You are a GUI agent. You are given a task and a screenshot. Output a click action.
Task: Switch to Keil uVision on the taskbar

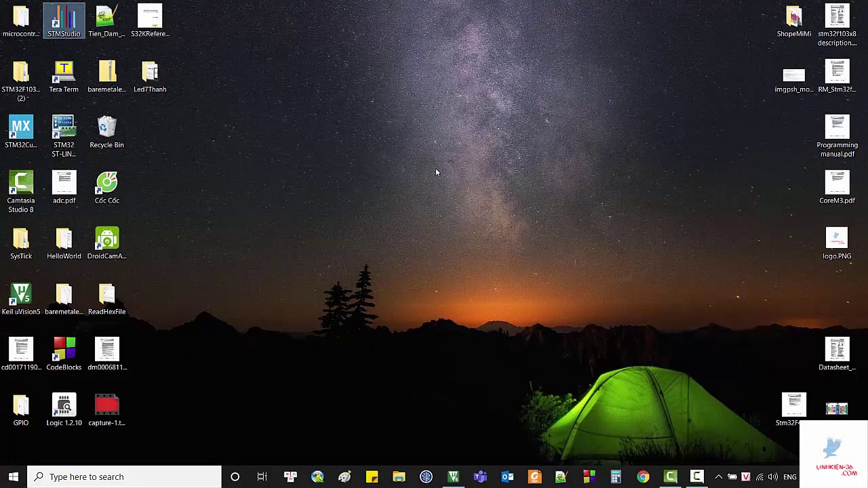pyautogui.click(x=453, y=476)
